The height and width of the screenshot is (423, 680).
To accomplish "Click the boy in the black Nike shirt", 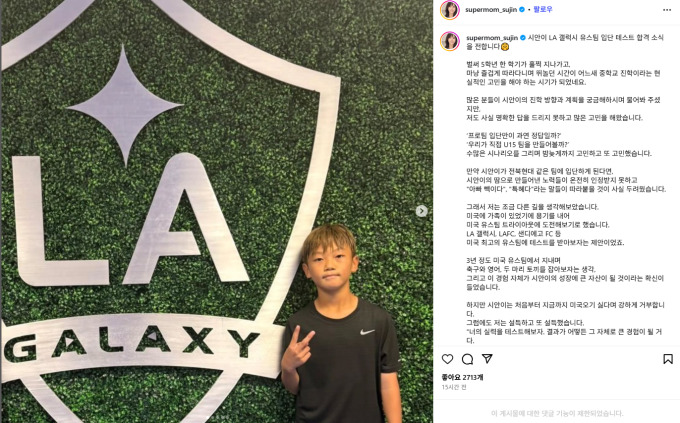I will [x=341, y=323].
